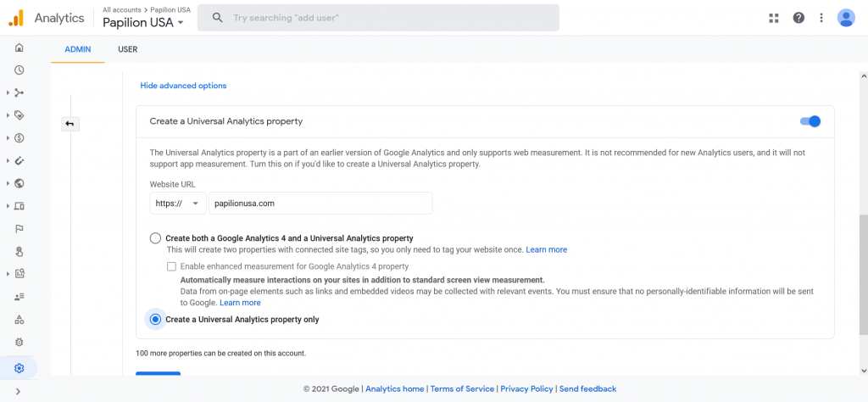Expand arrow next to Tech devices icon
868x402 pixels.
[8, 206]
